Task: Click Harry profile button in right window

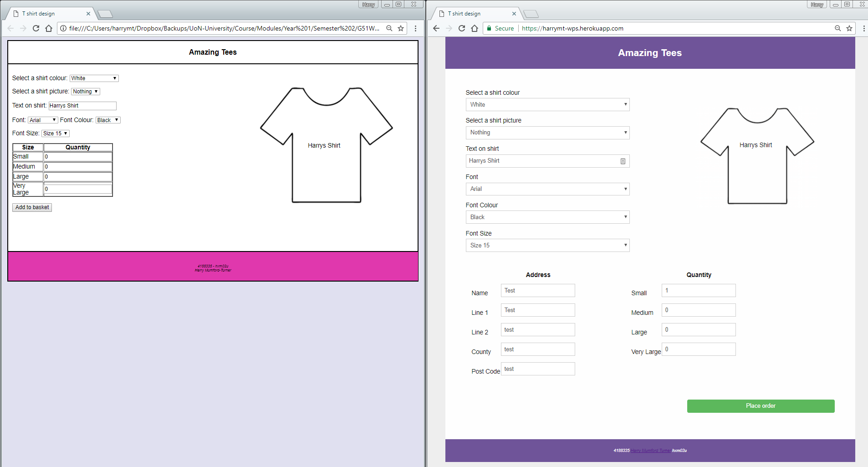Action: pos(817,5)
